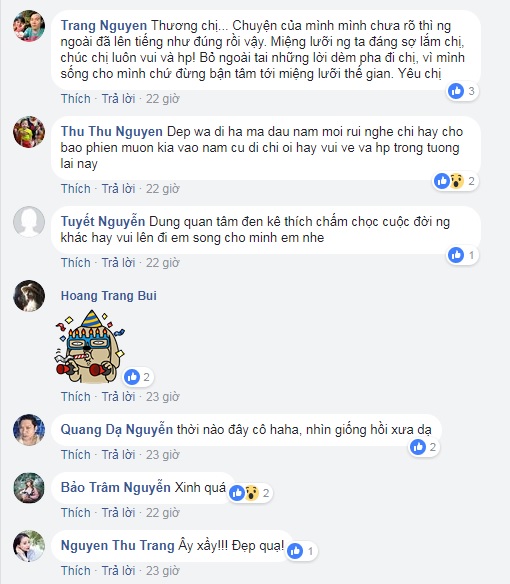Click Trả lời under Nguyen Thu Trang's comment

click(x=118, y=571)
